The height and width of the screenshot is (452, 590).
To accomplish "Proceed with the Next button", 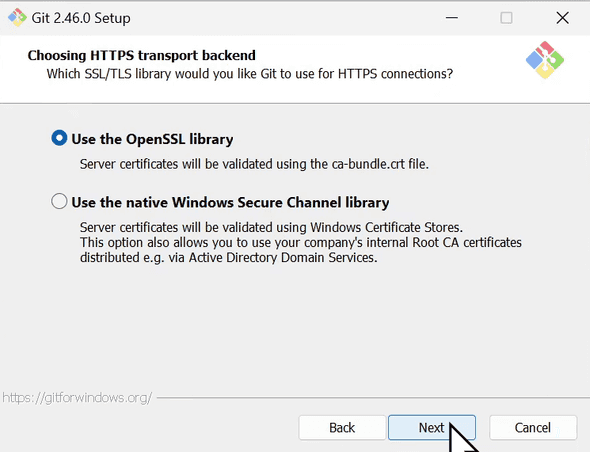I will (x=432, y=428).
